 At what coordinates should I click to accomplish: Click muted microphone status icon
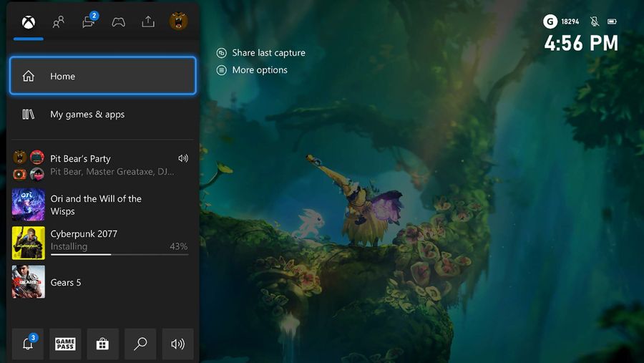point(595,21)
